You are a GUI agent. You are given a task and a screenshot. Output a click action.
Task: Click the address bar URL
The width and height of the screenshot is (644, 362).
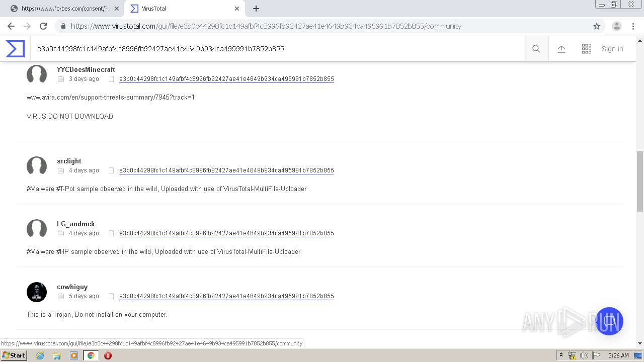266,26
